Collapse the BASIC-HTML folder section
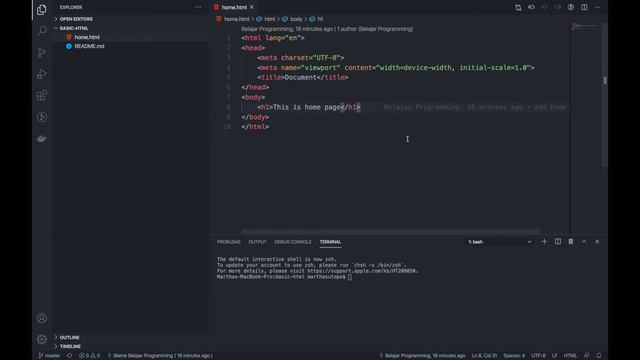This screenshot has width=640, height=360. point(73,28)
